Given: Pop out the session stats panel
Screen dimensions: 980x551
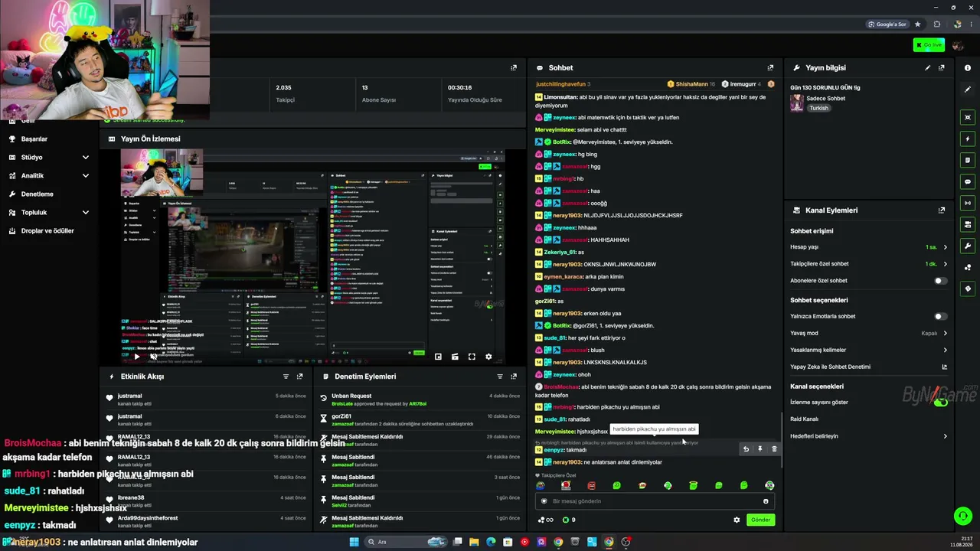Looking at the screenshot, I should [514, 67].
